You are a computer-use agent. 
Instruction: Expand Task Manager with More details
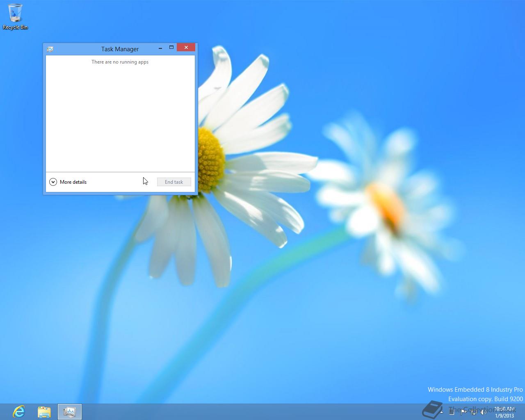pos(68,182)
